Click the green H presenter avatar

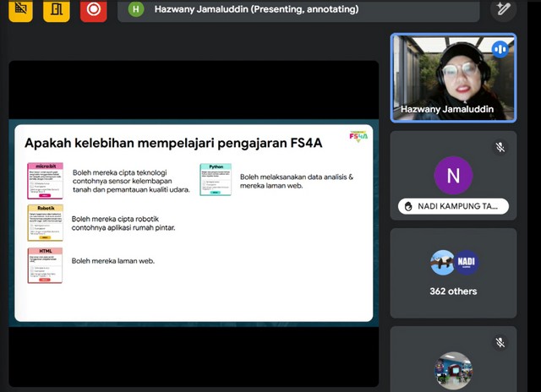coord(136,9)
